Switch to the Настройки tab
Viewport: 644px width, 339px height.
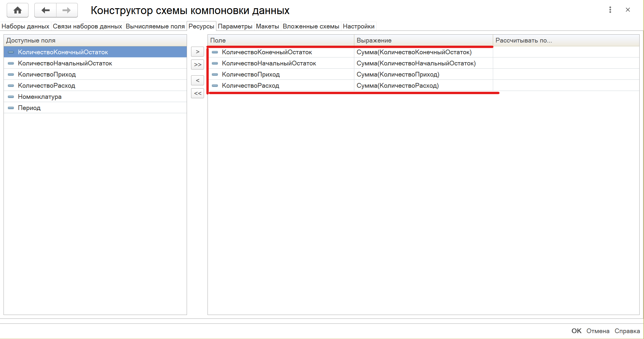(x=359, y=26)
